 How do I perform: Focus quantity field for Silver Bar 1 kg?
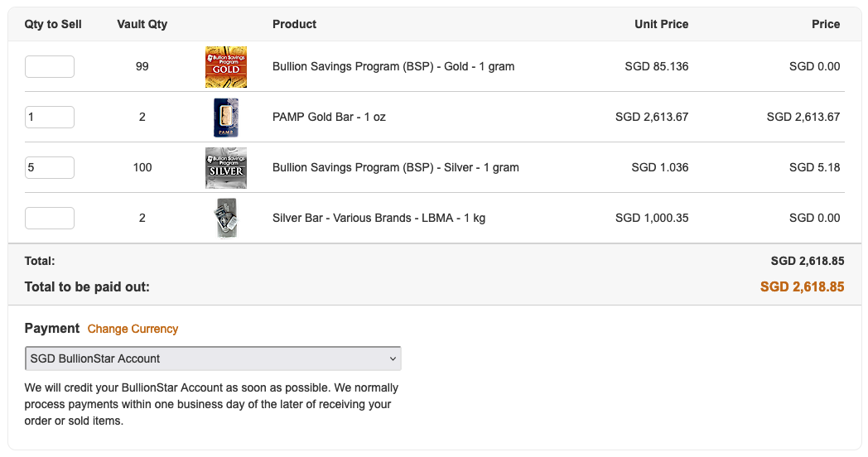tap(50, 218)
